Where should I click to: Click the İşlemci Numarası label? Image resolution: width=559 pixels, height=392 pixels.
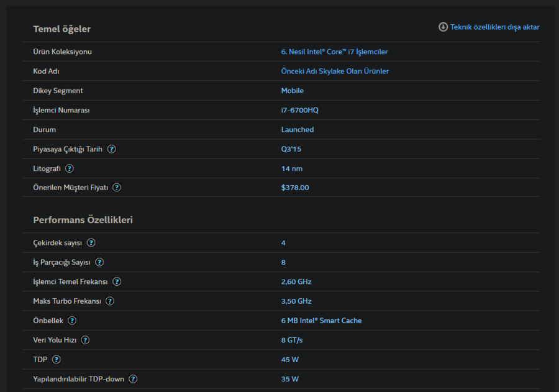coord(61,110)
